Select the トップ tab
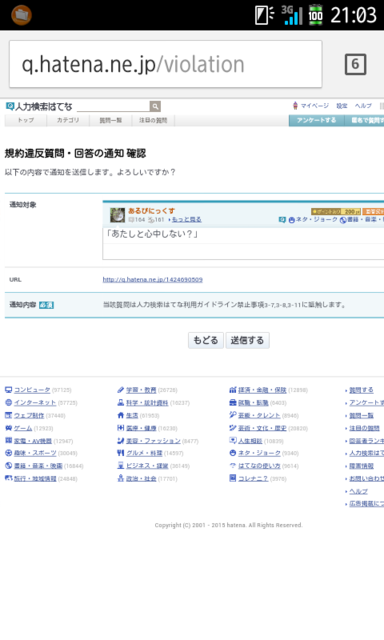Screen dimensions: 384x640 coord(26,120)
